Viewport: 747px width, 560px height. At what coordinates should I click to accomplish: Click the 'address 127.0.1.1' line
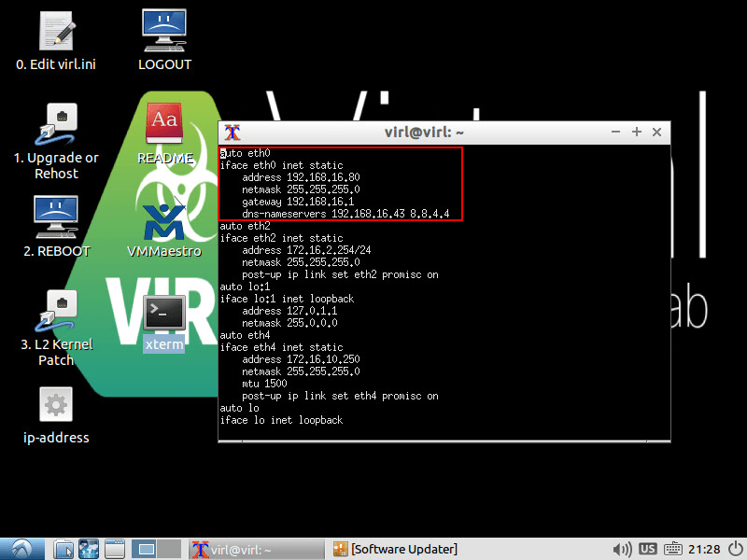(x=289, y=311)
